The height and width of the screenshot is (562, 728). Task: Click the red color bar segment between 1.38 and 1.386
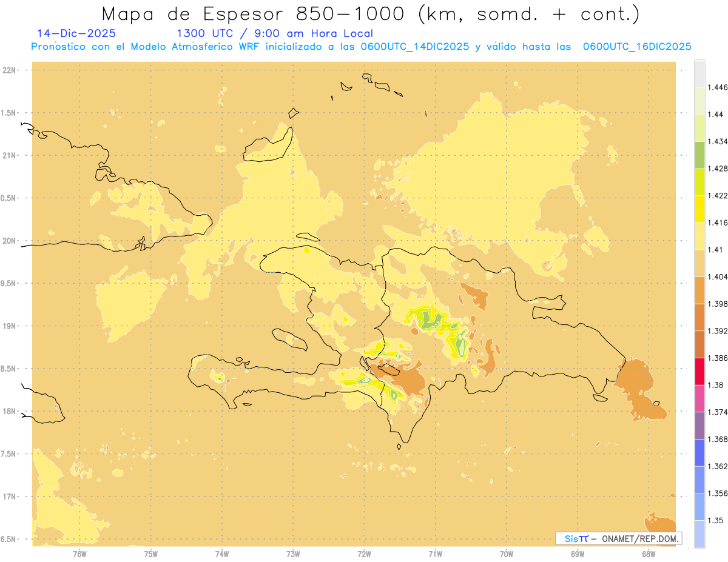click(x=699, y=371)
